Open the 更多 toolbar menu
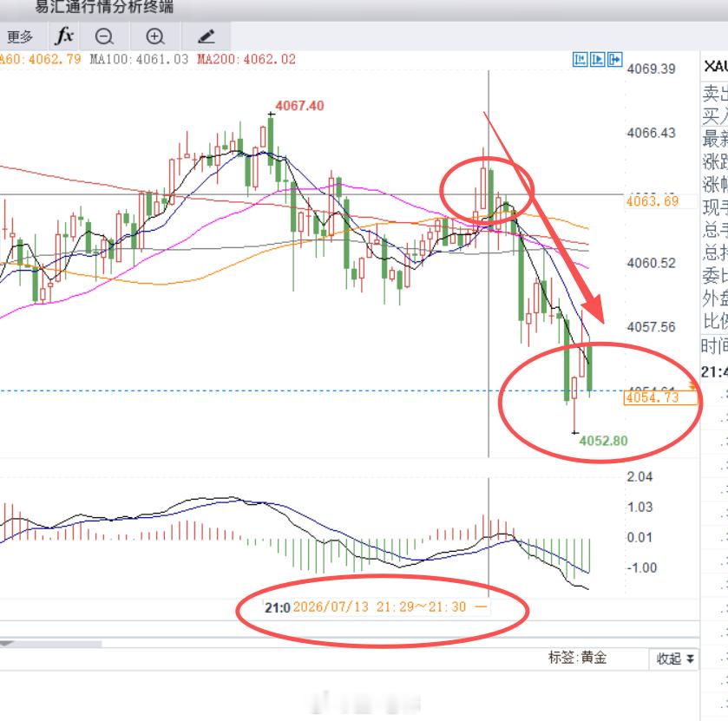This screenshot has width=728, height=721. 20,36
